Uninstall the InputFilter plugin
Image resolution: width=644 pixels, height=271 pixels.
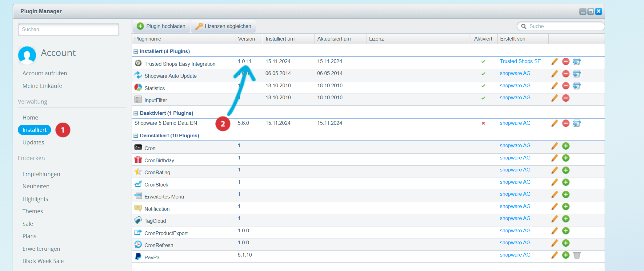566,98
